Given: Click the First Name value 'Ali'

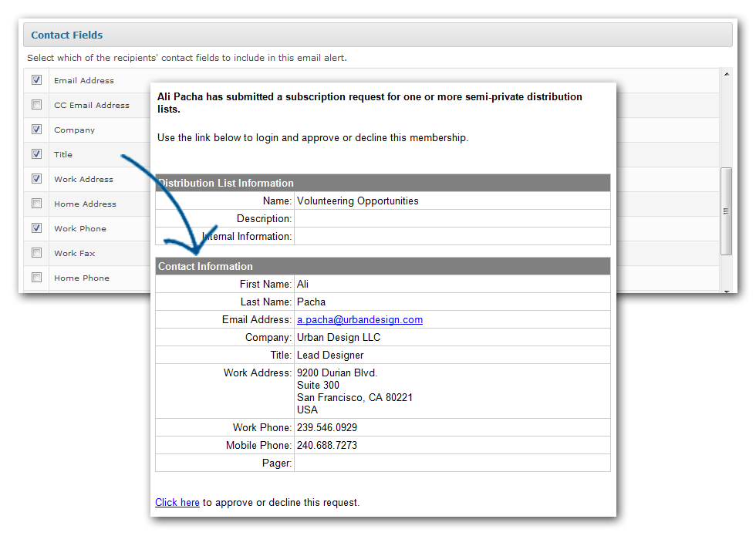Looking at the screenshot, I should coord(302,285).
